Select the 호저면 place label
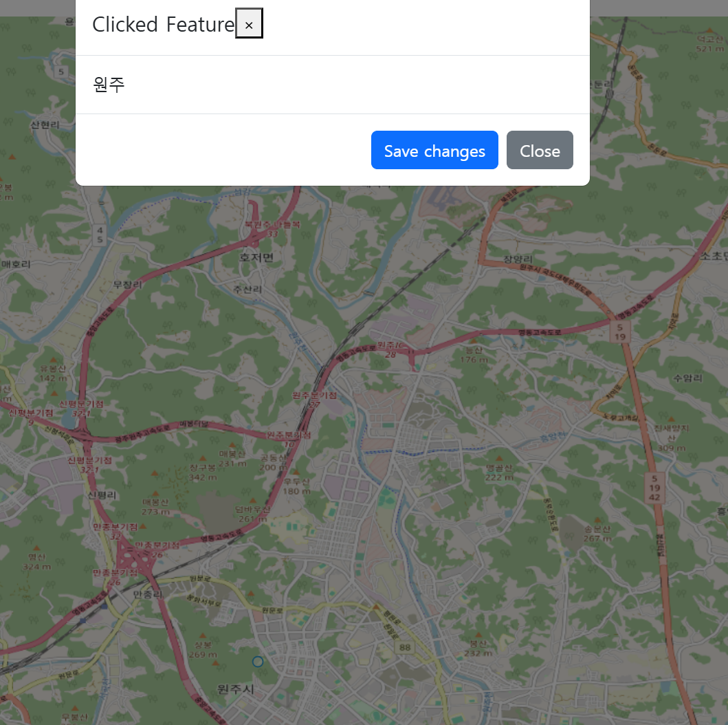The width and height of the screenshot is (728, 725). 256,257
